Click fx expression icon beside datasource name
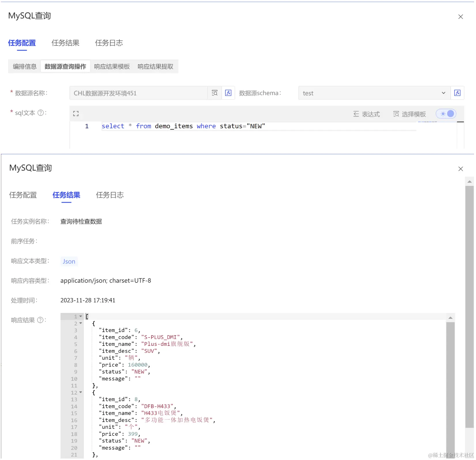 point(228,93)
